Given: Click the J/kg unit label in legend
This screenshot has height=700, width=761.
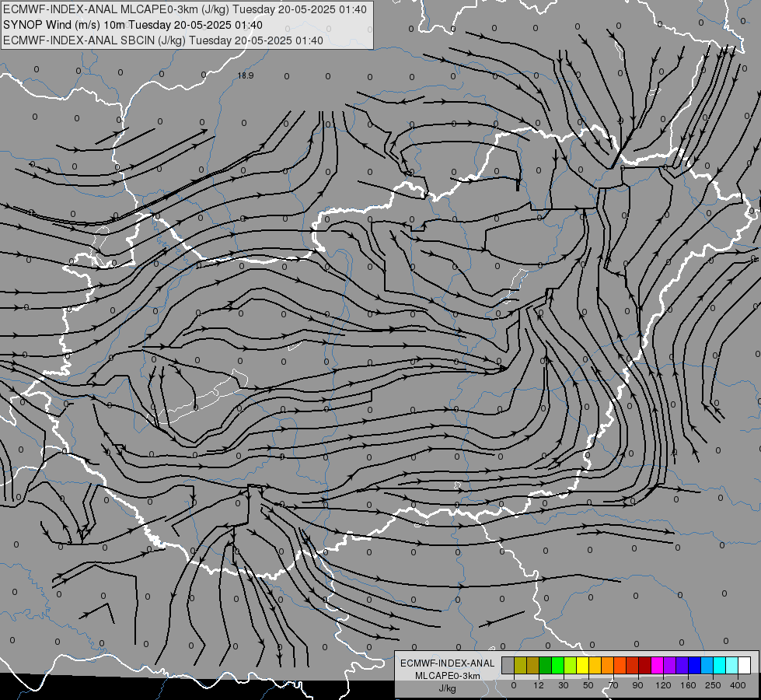Looking at the screenshot, I should (448, 688).
